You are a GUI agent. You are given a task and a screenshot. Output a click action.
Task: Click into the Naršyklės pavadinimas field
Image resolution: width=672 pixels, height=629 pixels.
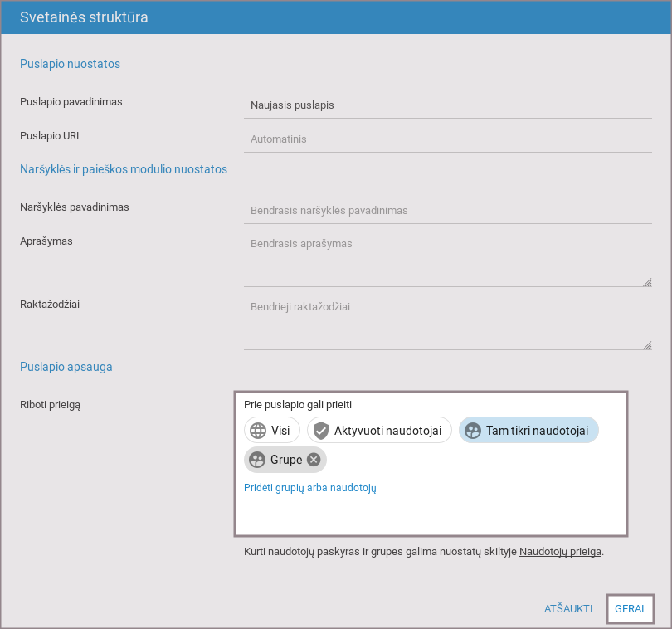(448, 211)
